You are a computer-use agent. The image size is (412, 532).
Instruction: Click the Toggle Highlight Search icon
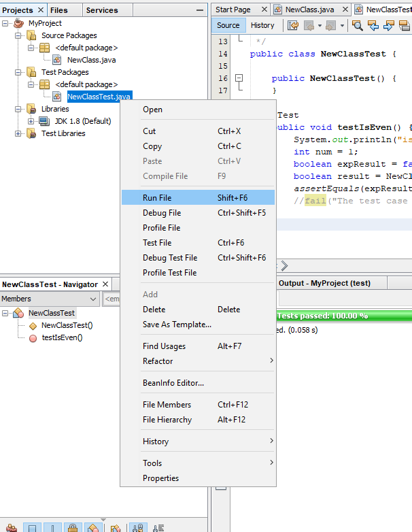[405, 25]
